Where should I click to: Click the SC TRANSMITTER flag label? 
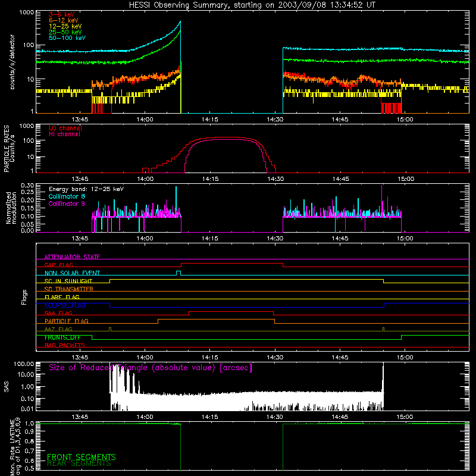point(69,289)
